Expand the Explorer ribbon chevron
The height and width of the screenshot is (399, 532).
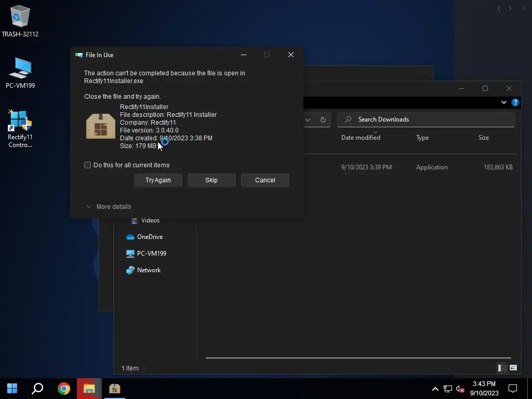point(503,102)
